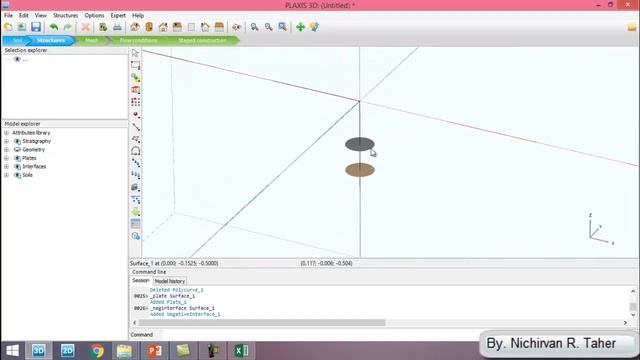
Task: Click the command log scroll up arrow
Action: tap(633, 291)
